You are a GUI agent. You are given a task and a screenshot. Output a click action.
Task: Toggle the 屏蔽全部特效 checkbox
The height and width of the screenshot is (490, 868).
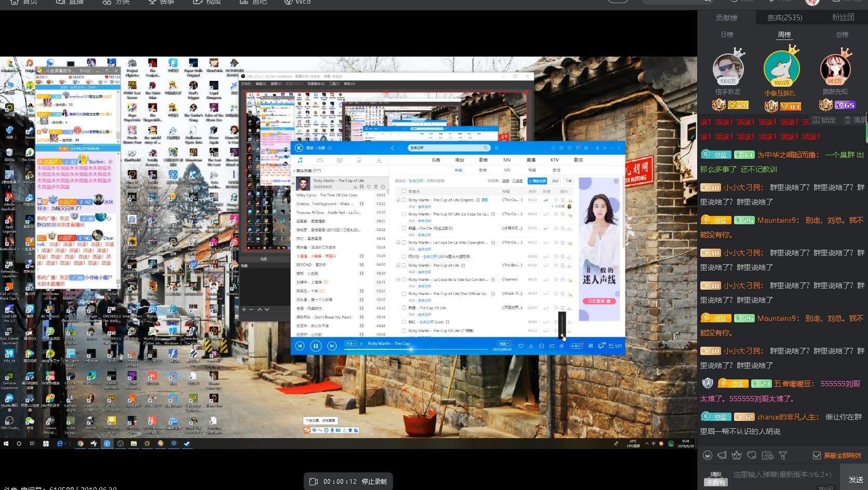point(817,455)
